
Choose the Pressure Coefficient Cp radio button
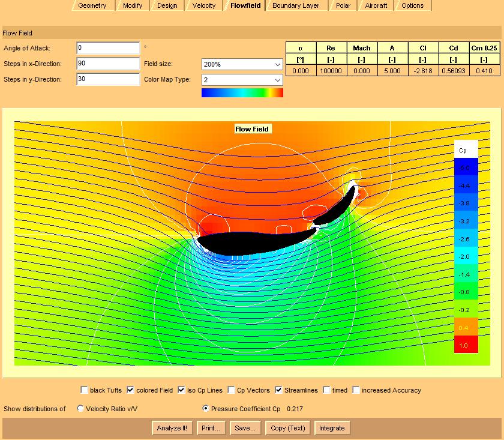(205, 408)
